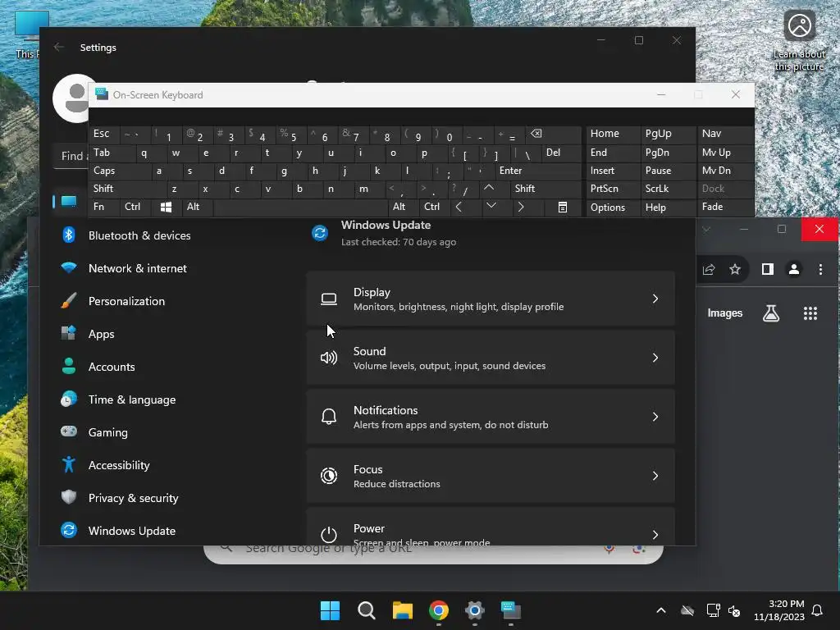Bookmark the page with Chrome's star icon
This screenshot has height=630, width=840.
coord(735,269)
